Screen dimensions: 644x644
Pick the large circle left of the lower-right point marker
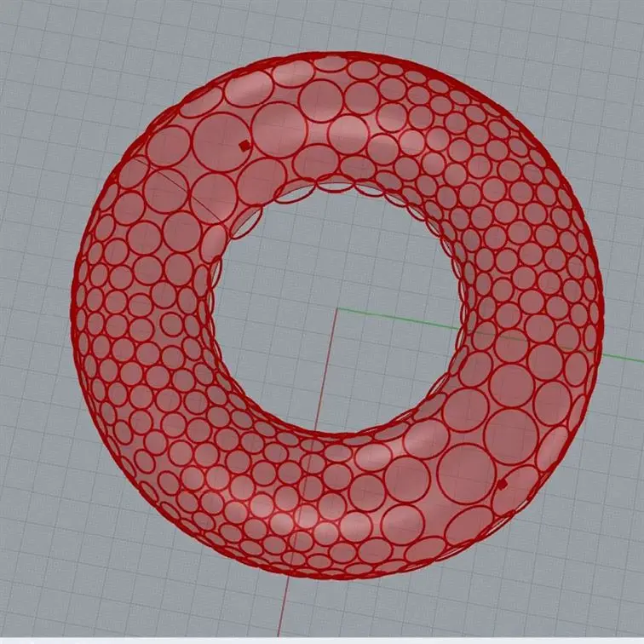click(466, 473)
